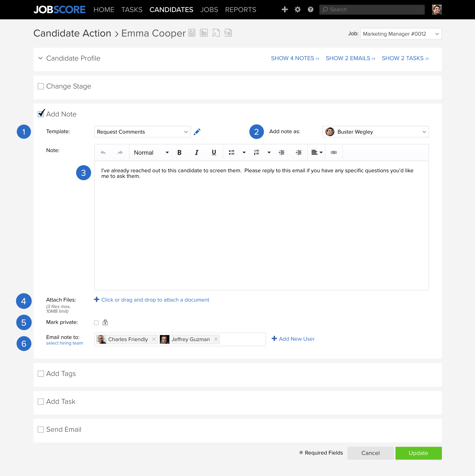Open settings gear in navigation bar
Screen dimensions: 475x476
point(297,9)
